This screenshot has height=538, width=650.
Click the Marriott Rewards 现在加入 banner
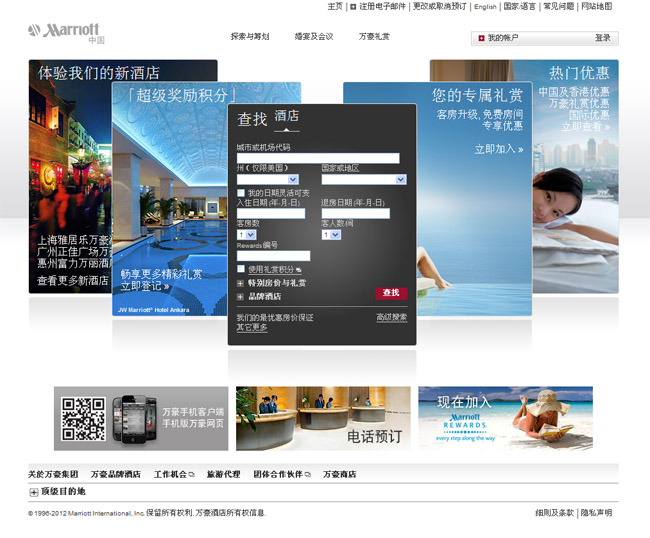pyautogui.click(x=505, y=418)
